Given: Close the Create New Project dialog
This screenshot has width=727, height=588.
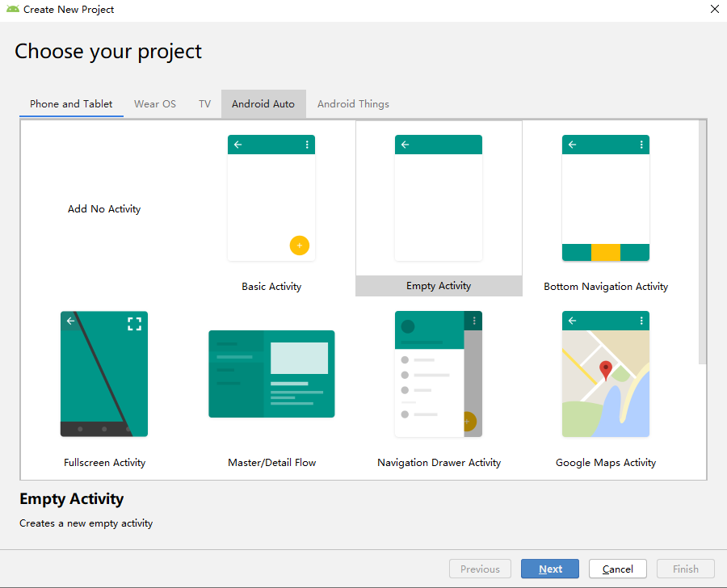Looking at the screenshot, I should coord(715,9).
